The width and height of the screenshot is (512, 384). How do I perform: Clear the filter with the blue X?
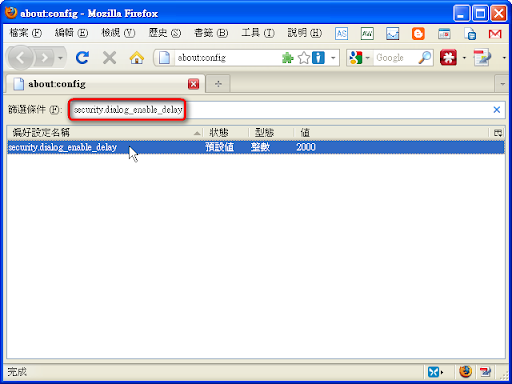[497, 110]
